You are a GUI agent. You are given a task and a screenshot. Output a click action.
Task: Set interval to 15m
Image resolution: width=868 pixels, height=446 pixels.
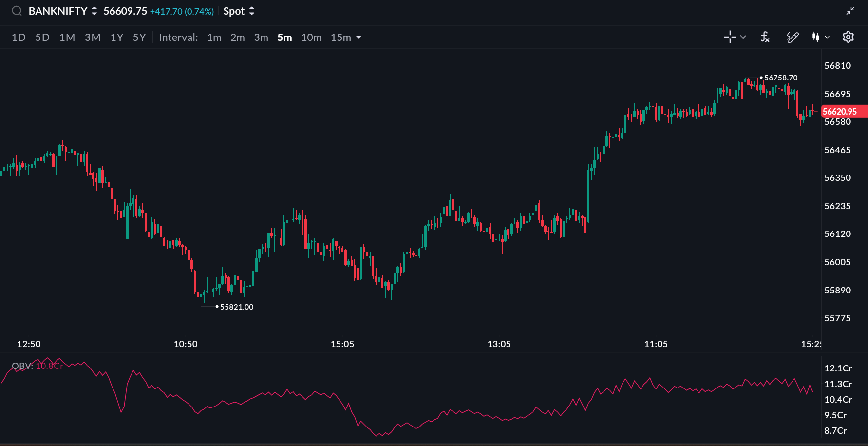click(x=341, y=38)
